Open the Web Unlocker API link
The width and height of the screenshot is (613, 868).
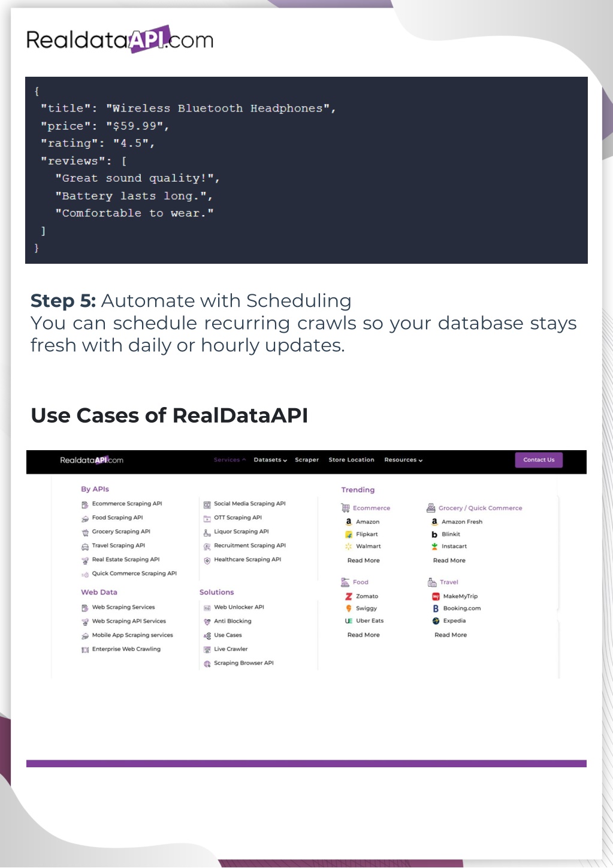tap(238, 607)
